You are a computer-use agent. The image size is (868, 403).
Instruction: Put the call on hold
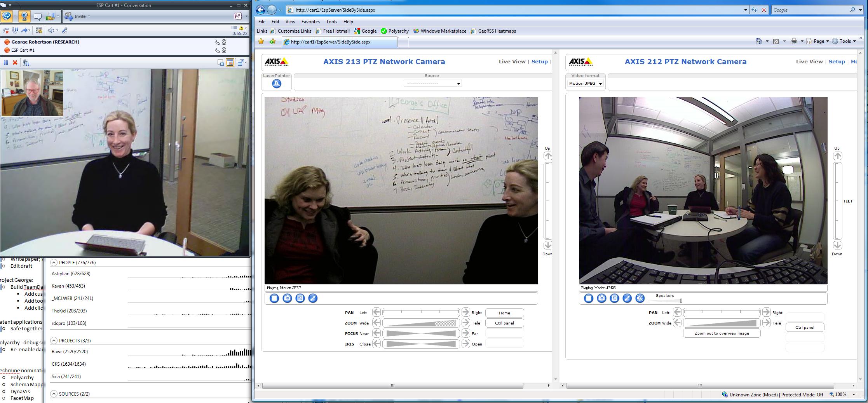pos(15,30)
